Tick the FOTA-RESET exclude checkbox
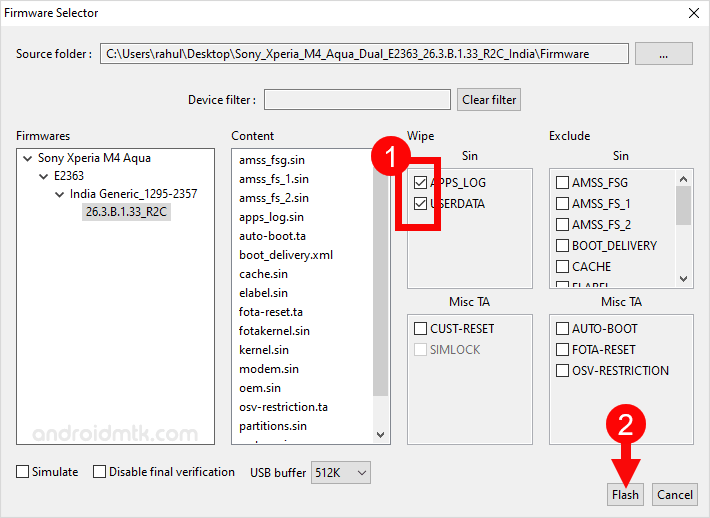The width and height of the screenshot is (710, 518). pos(562,350)
